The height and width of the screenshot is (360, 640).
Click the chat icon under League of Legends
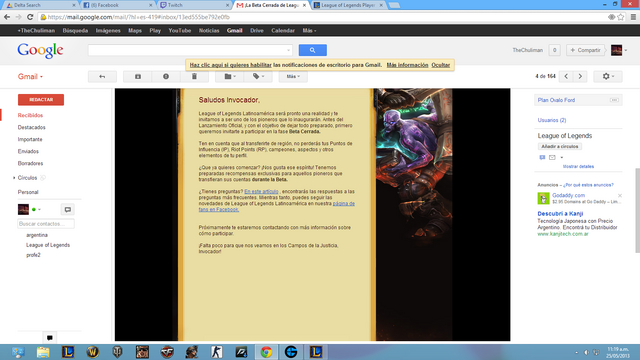[542, 158]
